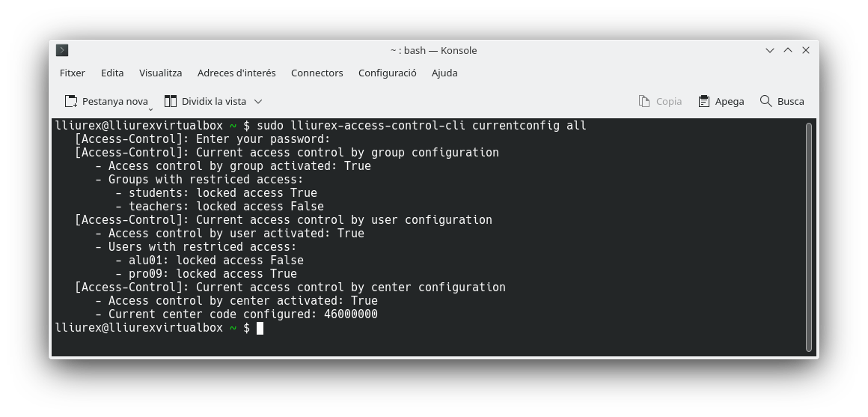Open a new tab with Pestanya nova icon
This screenshot has width=868, height=417.
(x=71, y=101)
